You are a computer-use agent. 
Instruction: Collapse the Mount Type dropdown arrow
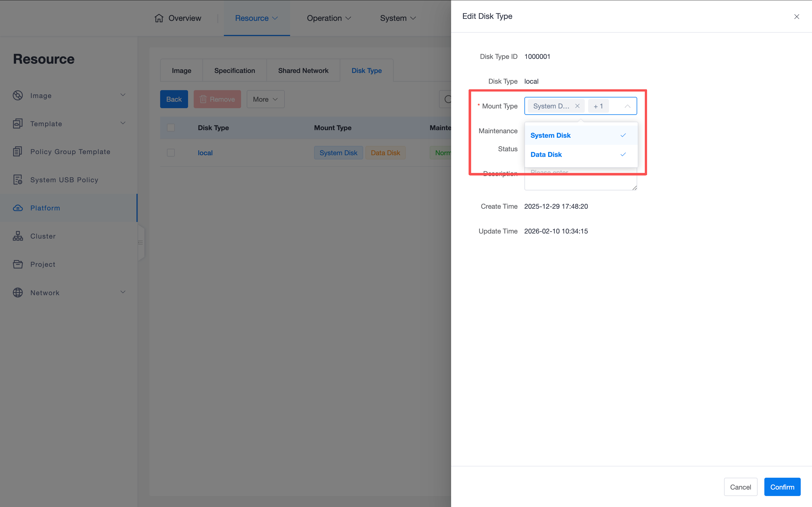(x=627, y=106)
